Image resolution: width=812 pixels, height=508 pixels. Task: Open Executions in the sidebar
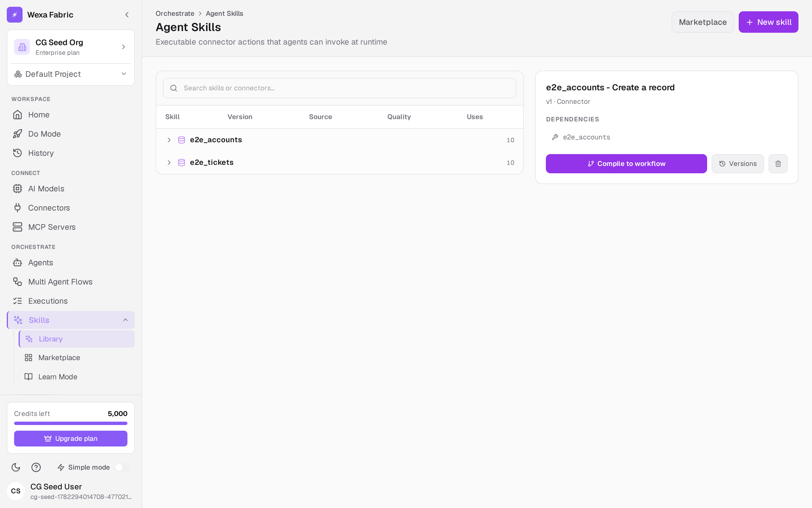click(x=71, y=301)
